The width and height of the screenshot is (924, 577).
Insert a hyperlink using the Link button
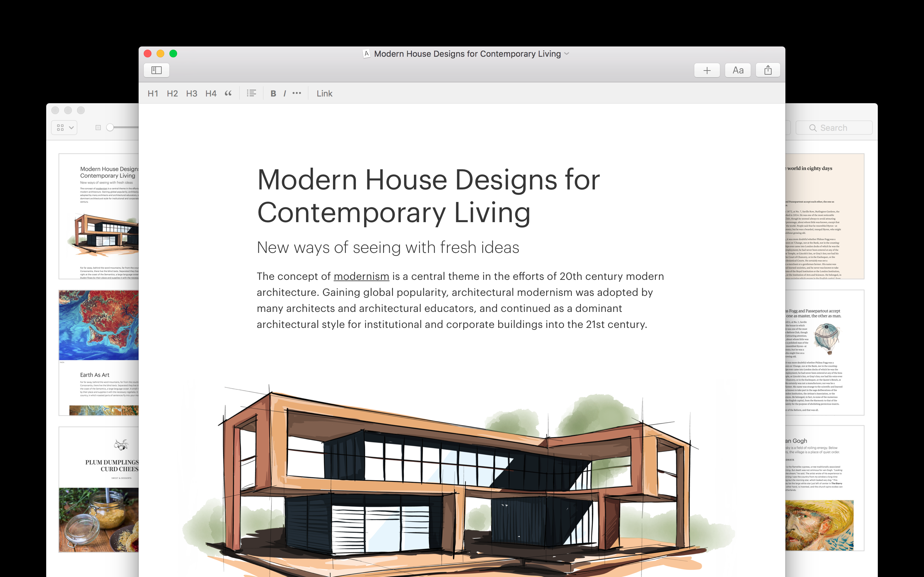324,93
